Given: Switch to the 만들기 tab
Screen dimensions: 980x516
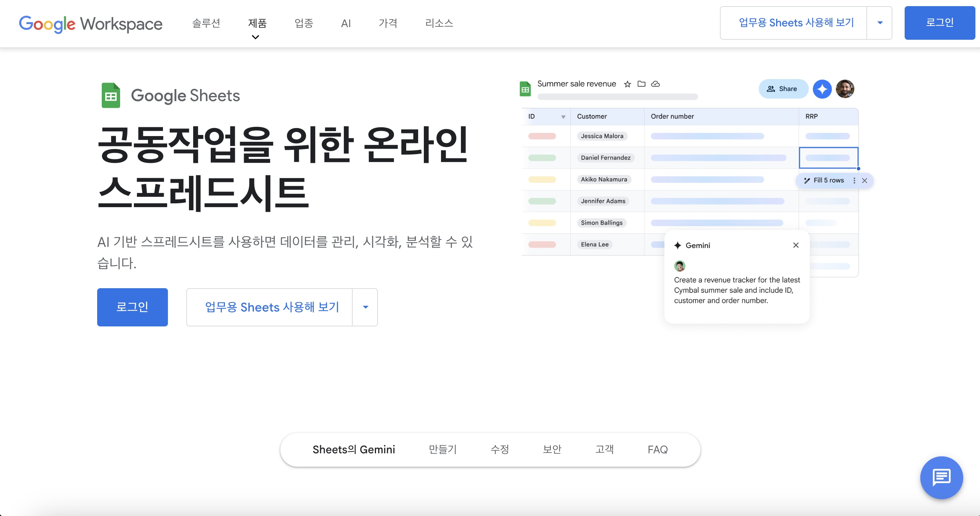Looking at the screenshot, I should (443, 449).
